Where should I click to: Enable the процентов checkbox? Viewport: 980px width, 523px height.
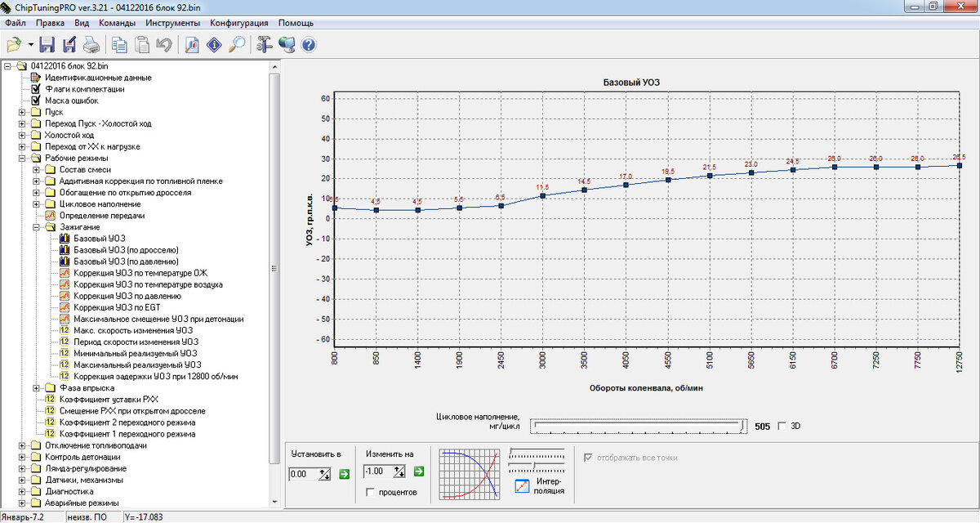coord(372,492)
